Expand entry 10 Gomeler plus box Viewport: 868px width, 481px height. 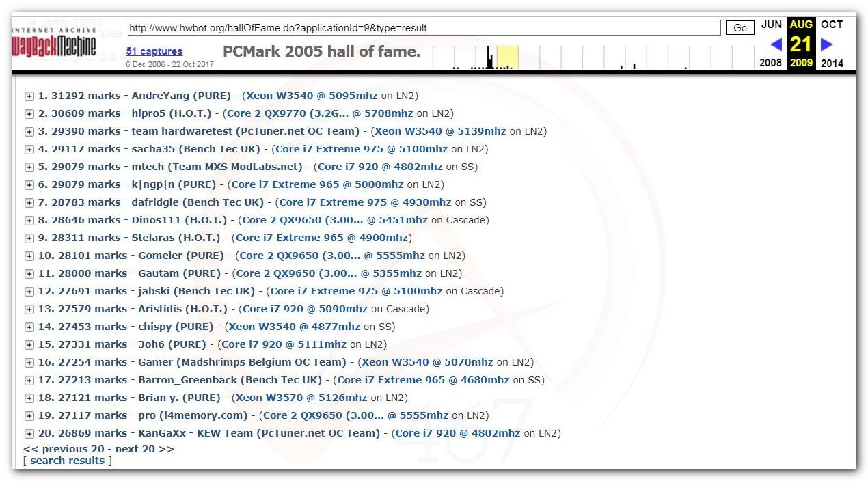pos(29,256)
